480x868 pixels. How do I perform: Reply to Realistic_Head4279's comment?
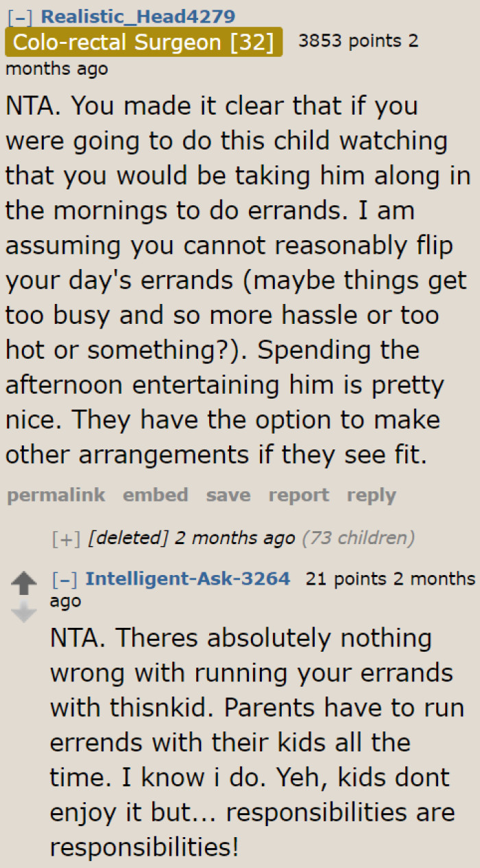coord(370,495)
